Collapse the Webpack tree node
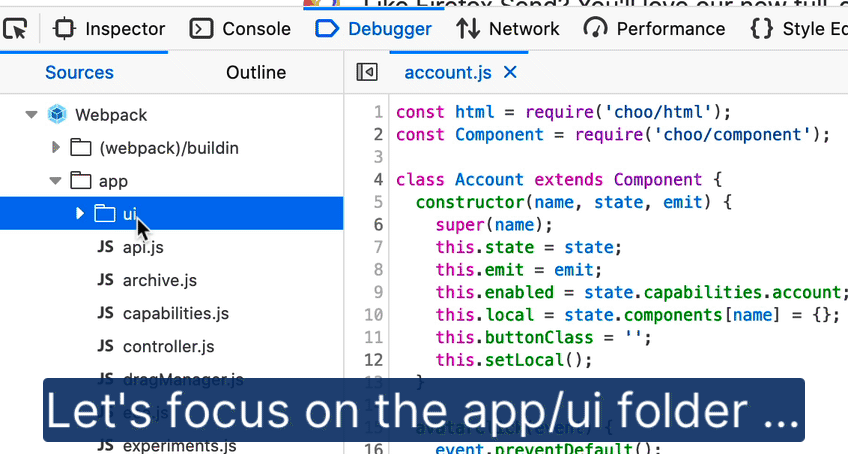This screenshot has height=454, width=848. (x=31, y=115)
